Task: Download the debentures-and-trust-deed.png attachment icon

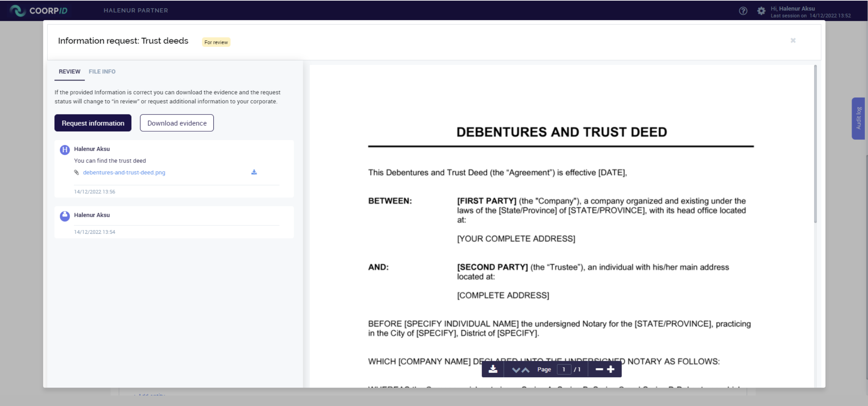Action: point(254,172)
